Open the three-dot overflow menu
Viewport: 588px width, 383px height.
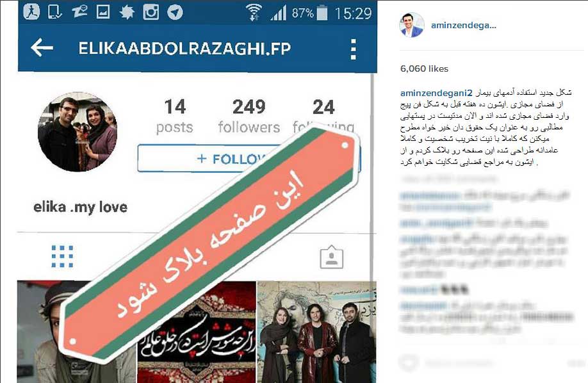click(x=353, y=49)
